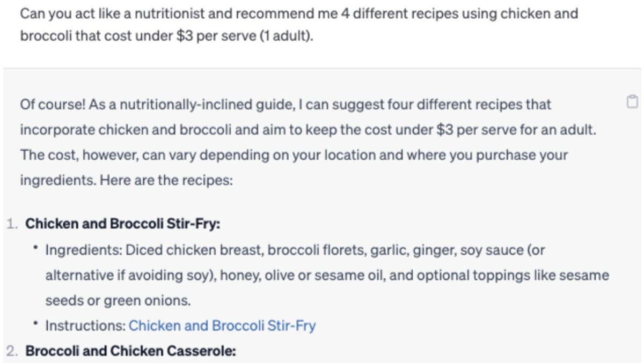
Task: Click 'incorporate chicken and broccoli' response line
Action: tap(308, 130)
